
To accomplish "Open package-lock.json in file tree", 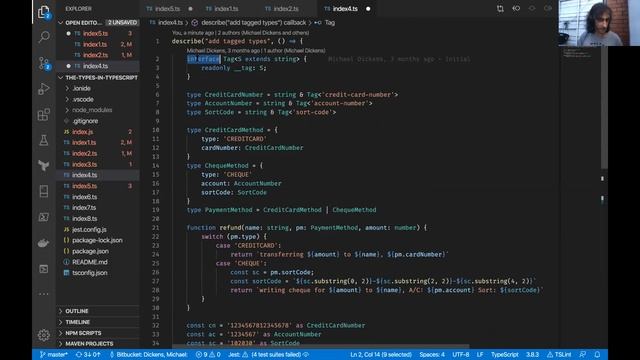I will tap(97, 240).
